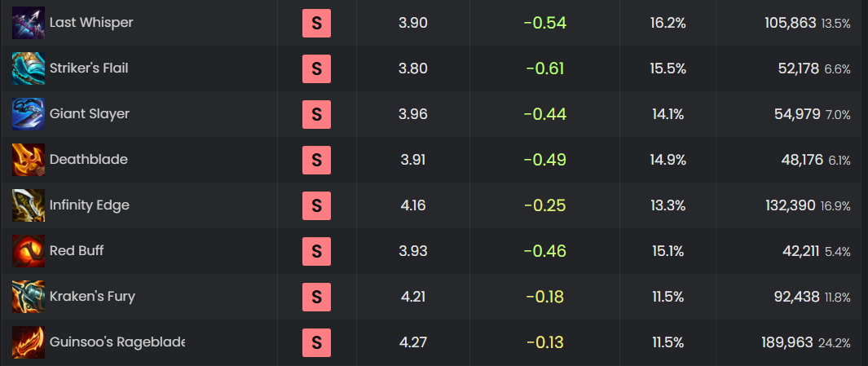Select the Infinity Edge name text
The image size is (868, 366).
89,205
